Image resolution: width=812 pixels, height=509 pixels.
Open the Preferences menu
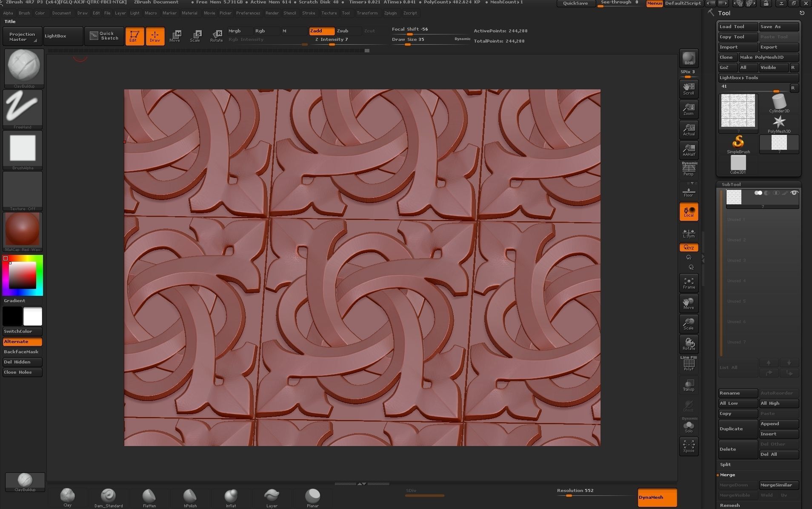click(x=248, y=13)
